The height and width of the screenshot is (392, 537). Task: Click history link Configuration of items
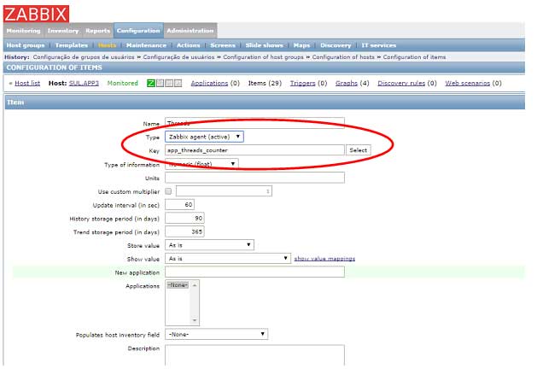click(x=414, y=57)
